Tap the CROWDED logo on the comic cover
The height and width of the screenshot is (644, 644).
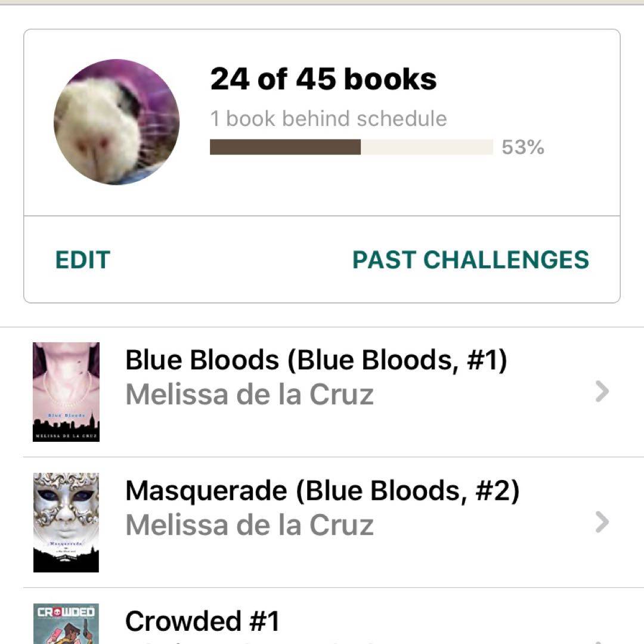point(66,612)
